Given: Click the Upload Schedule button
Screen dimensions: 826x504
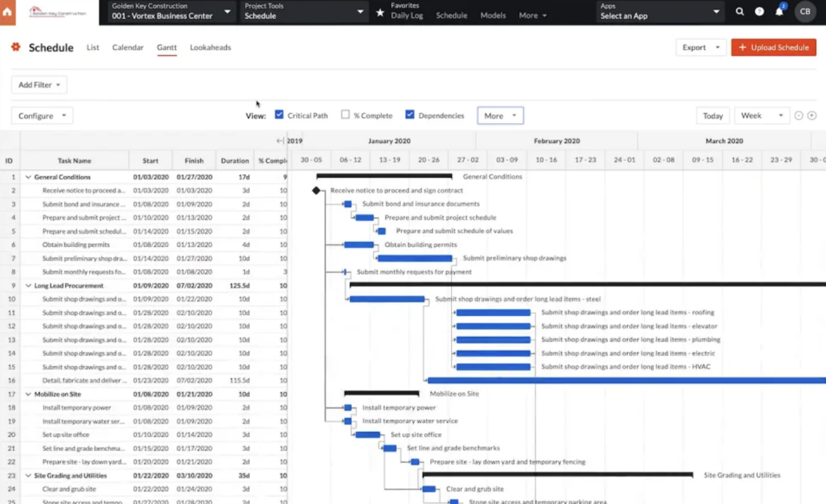Looking at the screenshot, I should 773,47.
